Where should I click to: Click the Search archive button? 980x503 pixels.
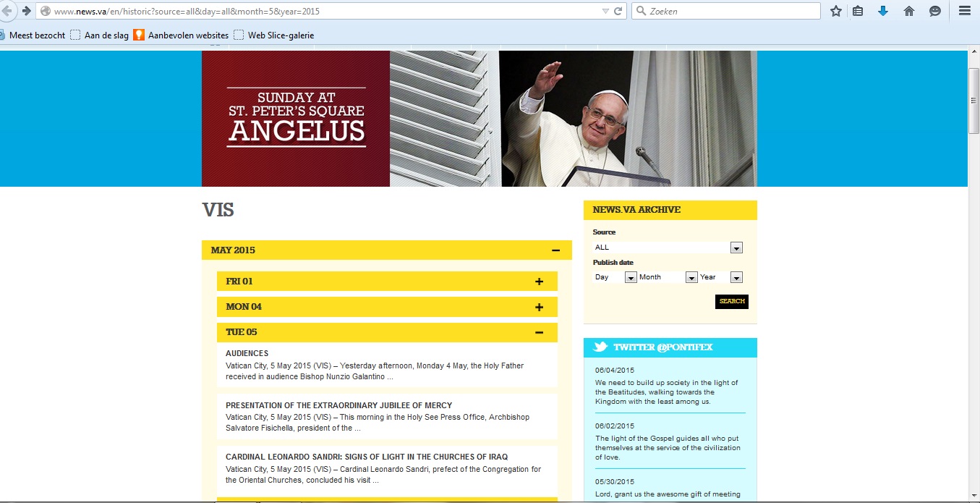coord(731,302)
